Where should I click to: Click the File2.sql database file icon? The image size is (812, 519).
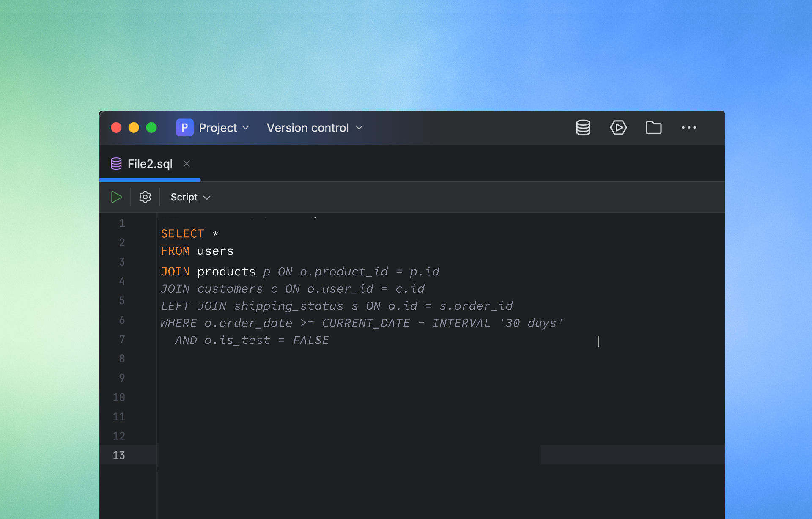[x=116, y=164]
